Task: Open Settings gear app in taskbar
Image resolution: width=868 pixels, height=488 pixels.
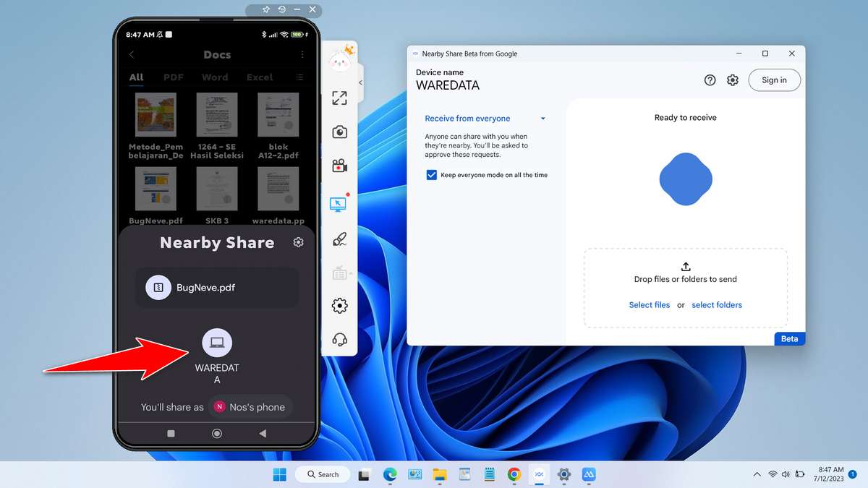Action: pyautogui.click(x=564, y=474)
